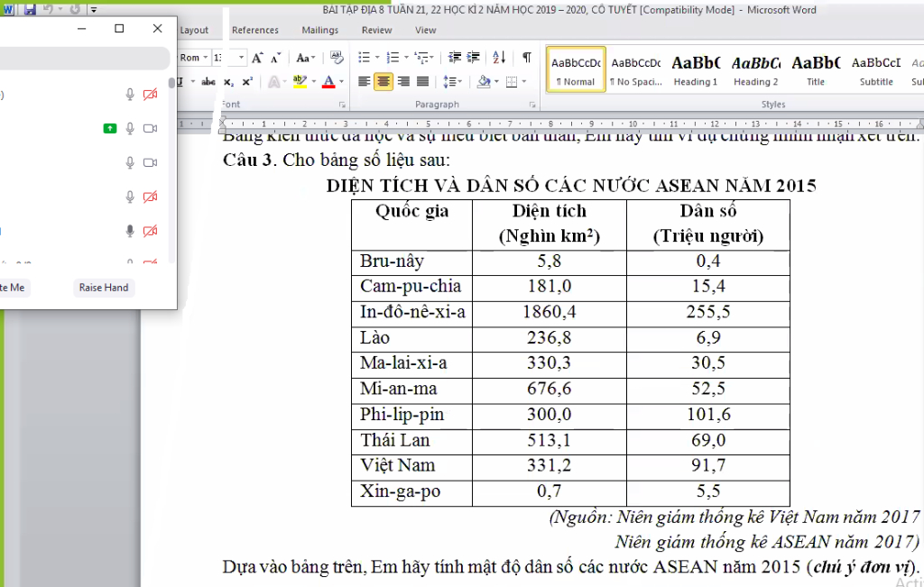924x587 pixels.
Task: Click the Borders icon
Action: [x=512, y=82]
